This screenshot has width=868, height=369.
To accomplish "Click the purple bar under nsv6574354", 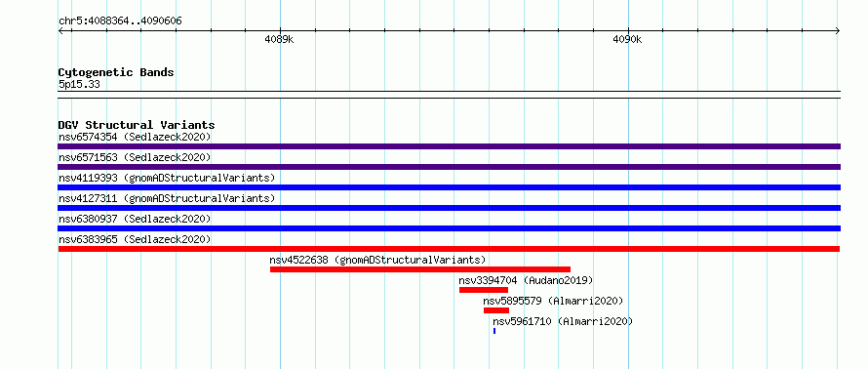I will (449, 146).
